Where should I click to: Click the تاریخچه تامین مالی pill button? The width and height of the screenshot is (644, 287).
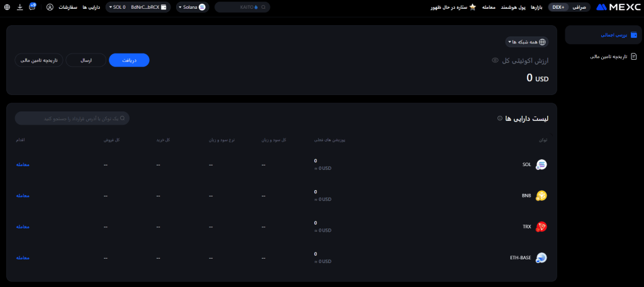(39, 60)
